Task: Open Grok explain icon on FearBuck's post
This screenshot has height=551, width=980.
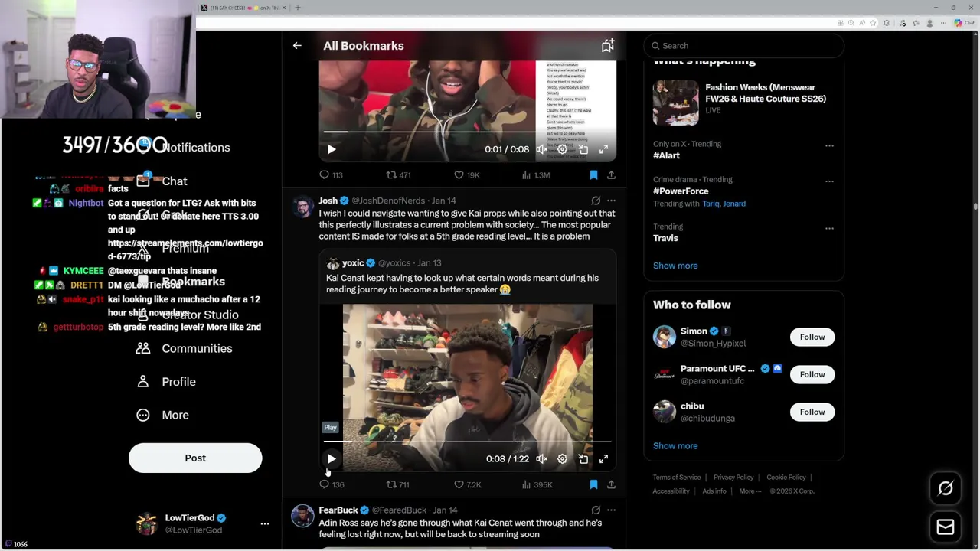Action: [596, 510]
